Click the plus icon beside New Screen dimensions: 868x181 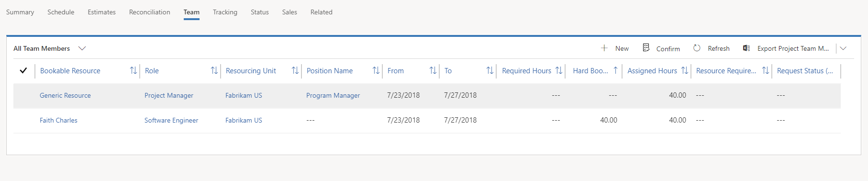point(604,48)
